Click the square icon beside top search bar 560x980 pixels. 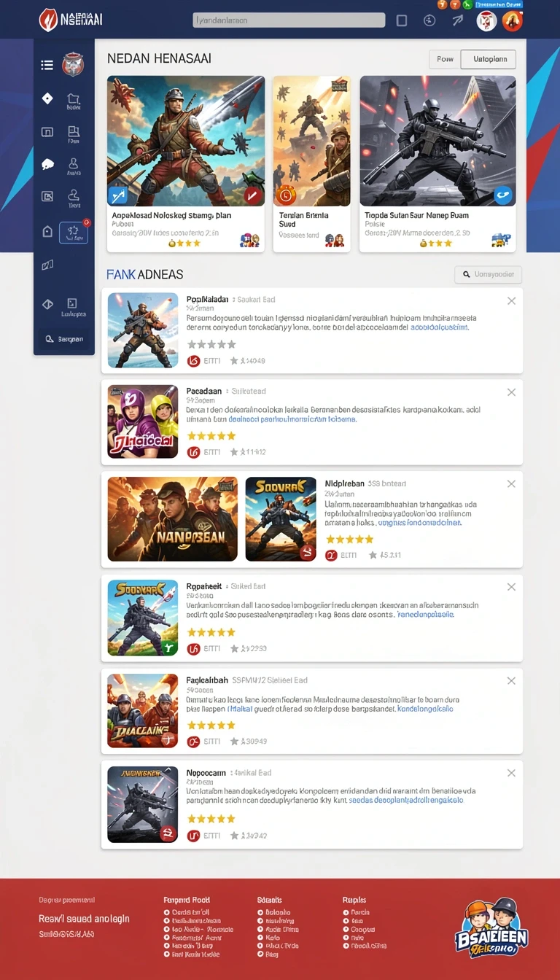click(x=402, y=20)
